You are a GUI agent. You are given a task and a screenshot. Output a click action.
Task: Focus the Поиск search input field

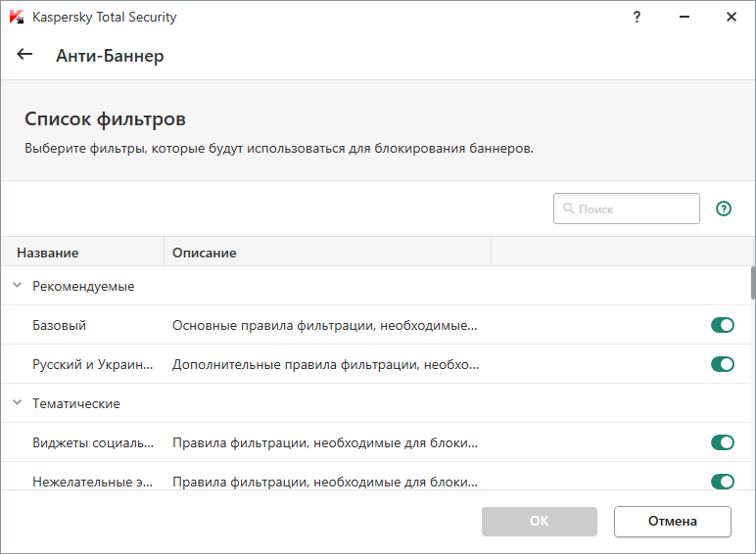pyautogui.click(x=627, y=208)
